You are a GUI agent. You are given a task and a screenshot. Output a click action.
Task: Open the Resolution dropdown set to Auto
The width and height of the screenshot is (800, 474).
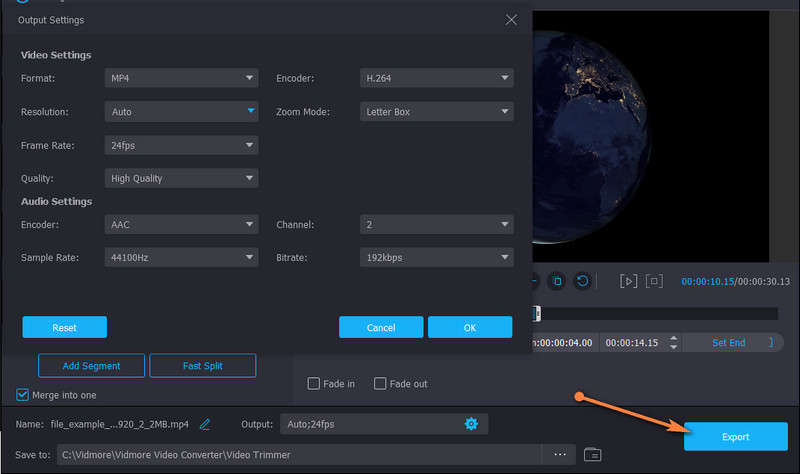181,112
